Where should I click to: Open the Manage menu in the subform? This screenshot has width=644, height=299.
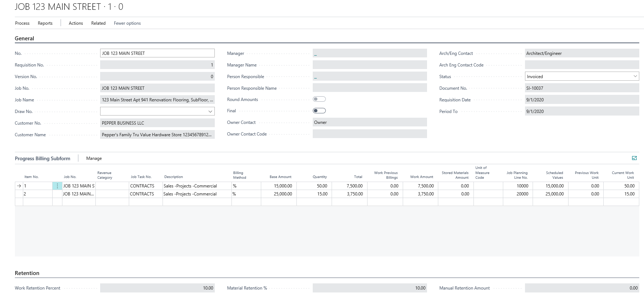click(94, 158)
